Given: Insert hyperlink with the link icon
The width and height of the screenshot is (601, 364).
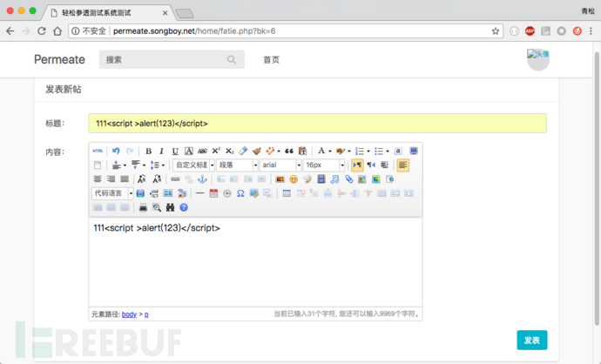Looking at the screenshot, I should [175, 179].
